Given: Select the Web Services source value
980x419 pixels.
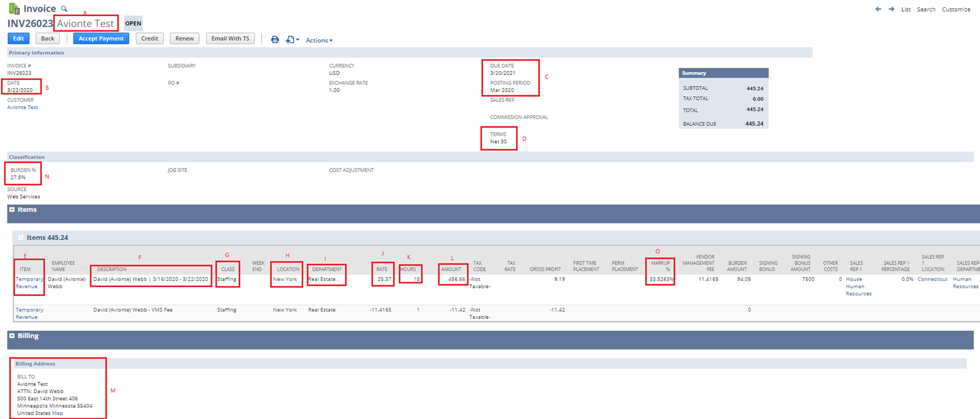Looking at the screenshot, I should coord(24,197).
